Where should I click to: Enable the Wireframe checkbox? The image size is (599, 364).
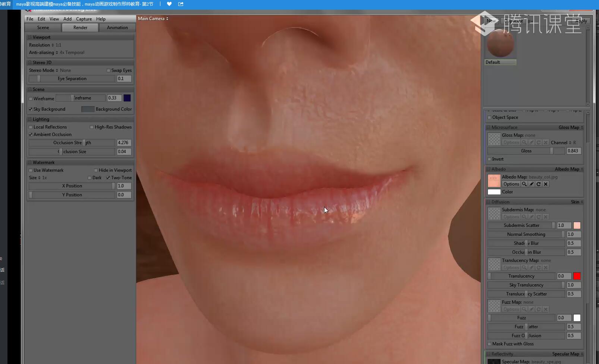(x=31, y=99)
